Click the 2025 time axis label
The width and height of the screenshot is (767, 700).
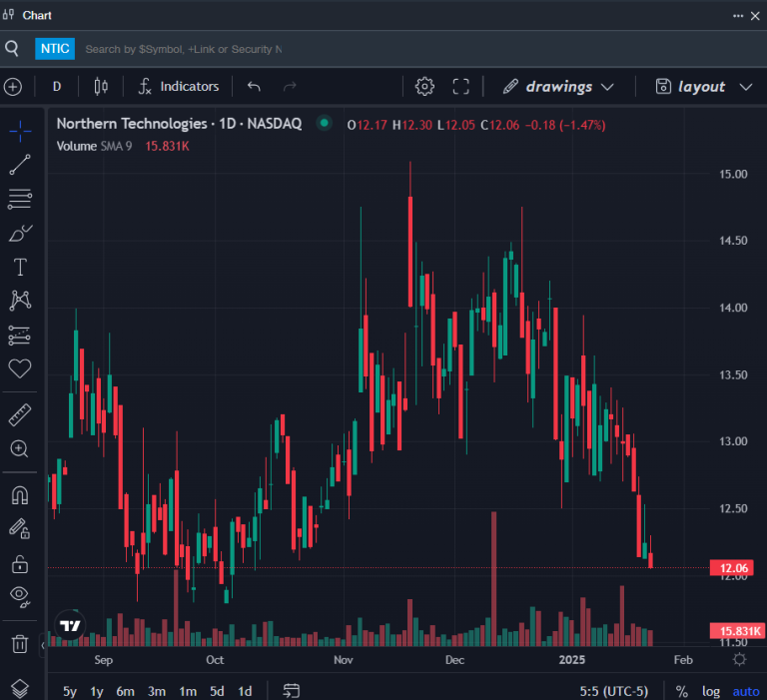click(x=572, y=660)
